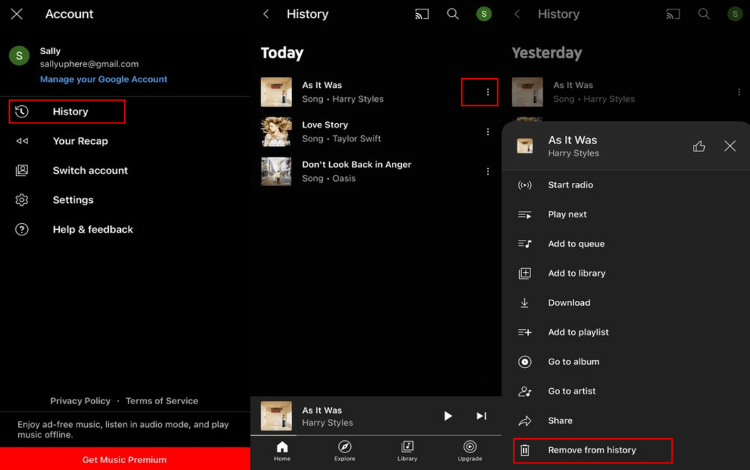This screenshot has height=470, width=750.
Task: Tap As It Was album thumbnail under Today
Action: click(x=276, y=92)
